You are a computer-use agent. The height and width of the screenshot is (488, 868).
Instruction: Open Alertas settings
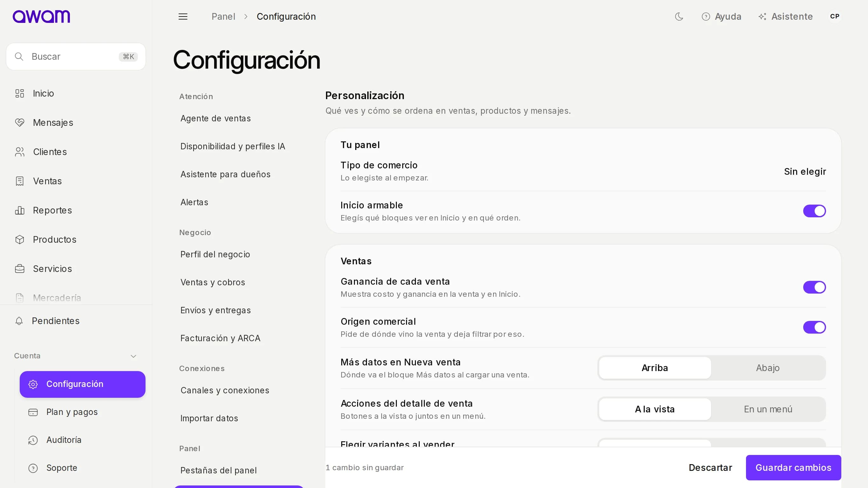tap(239, 202)
